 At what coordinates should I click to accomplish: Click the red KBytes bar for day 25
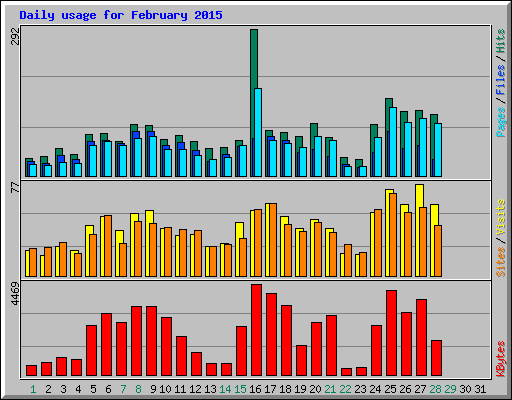(x=391, y=333)
